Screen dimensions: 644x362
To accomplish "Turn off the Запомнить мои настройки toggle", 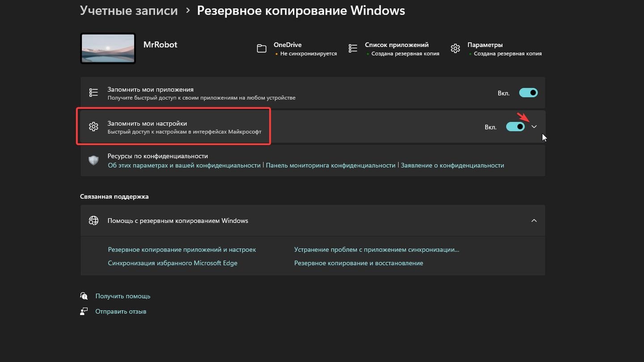I will coord(515,127).
